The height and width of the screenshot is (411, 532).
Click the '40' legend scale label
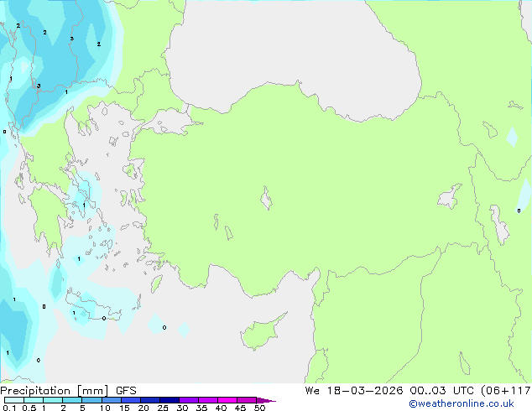click(221, 408)
